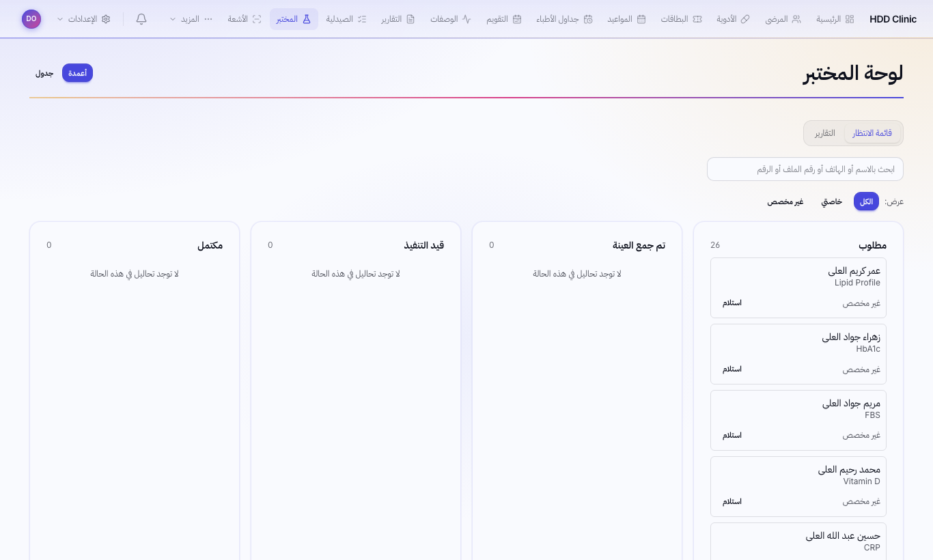The width and height of the screenshot is (933, 560).
Task: Open the الرئيسية home dashboard icon
Action: [x=850, y=19]
